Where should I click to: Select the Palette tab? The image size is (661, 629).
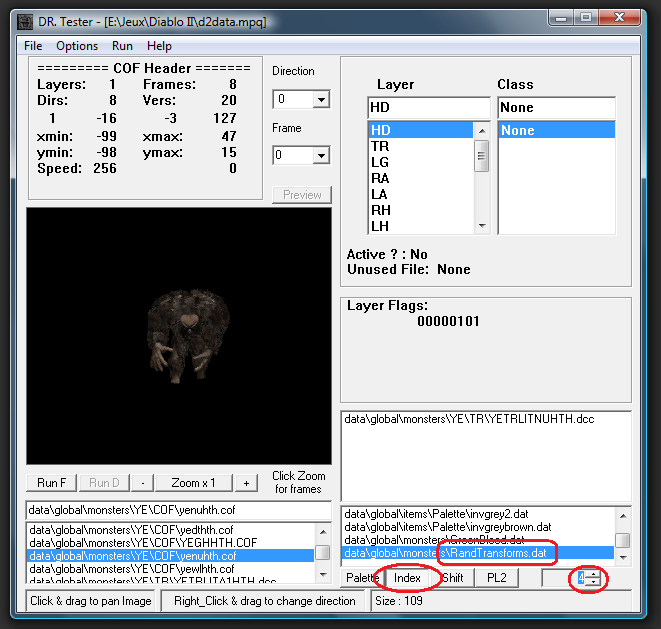click(x=362, y=578)
